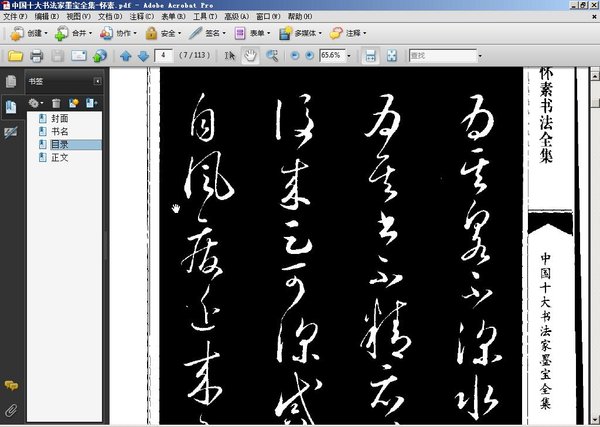Screen dimensions: 600x427
Task: Delete the selected bookmark with the trash icon
Action: (56, 102)
